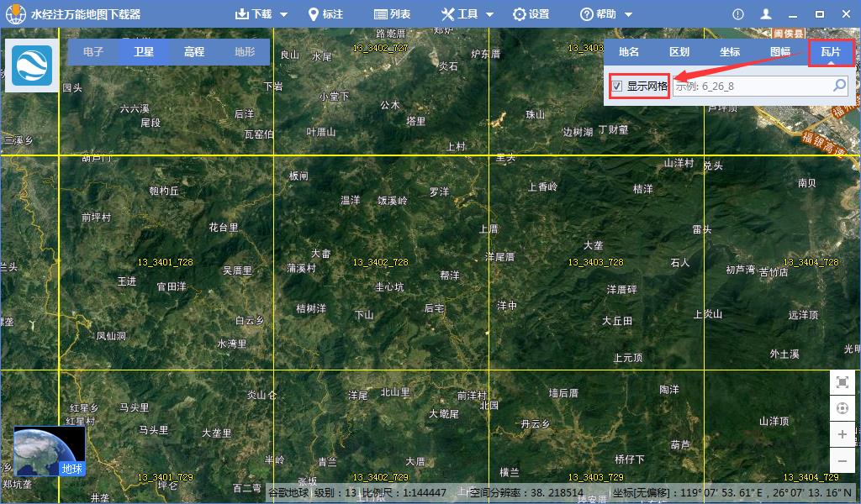Expand the 帮助 help dropdown menu
This screenshot has width=861, height=504.
[604, 13]
